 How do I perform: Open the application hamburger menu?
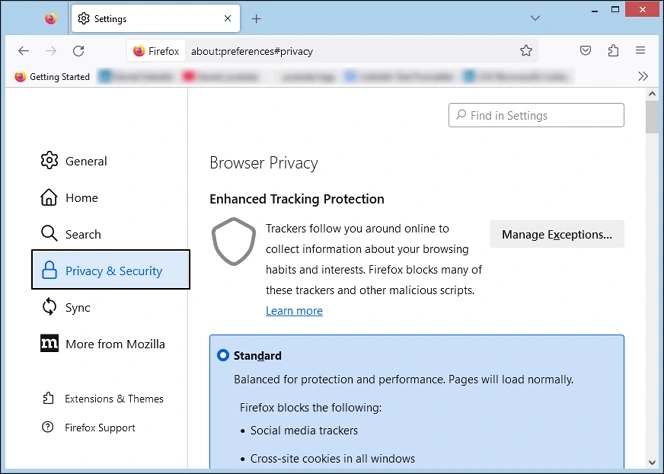tap(640, 50)
